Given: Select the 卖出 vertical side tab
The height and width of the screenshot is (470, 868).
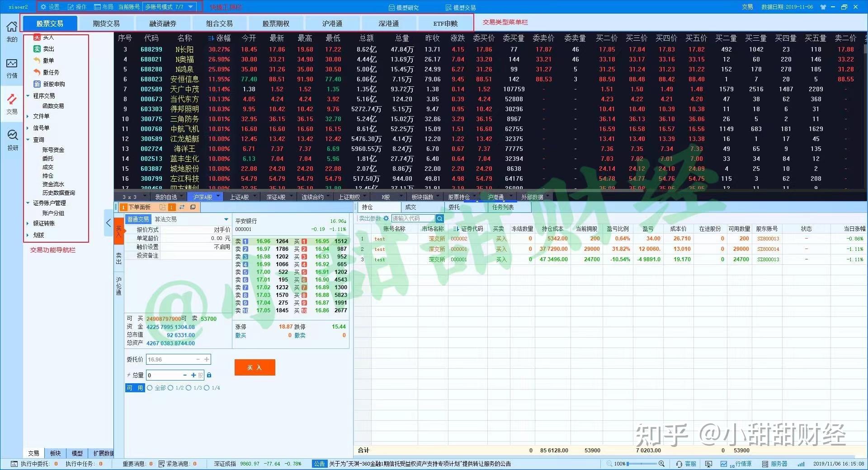Looking at the screenshot, I should click(118, 258).
